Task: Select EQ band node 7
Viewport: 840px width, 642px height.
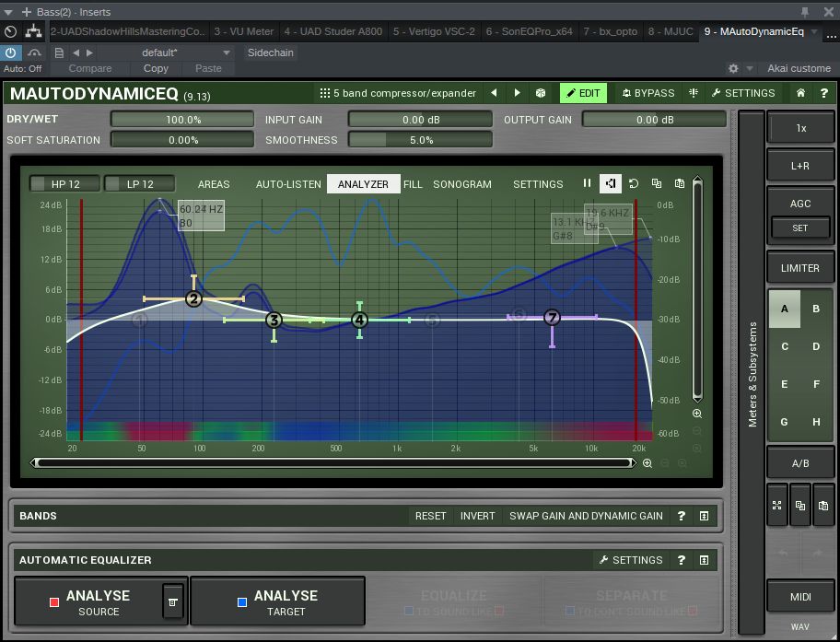Action: (552, 317)
